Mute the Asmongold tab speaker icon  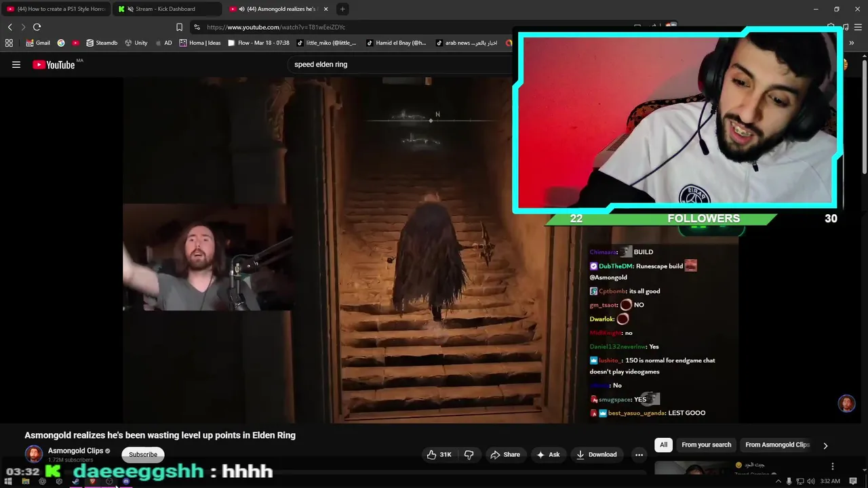tap(242, 9)
